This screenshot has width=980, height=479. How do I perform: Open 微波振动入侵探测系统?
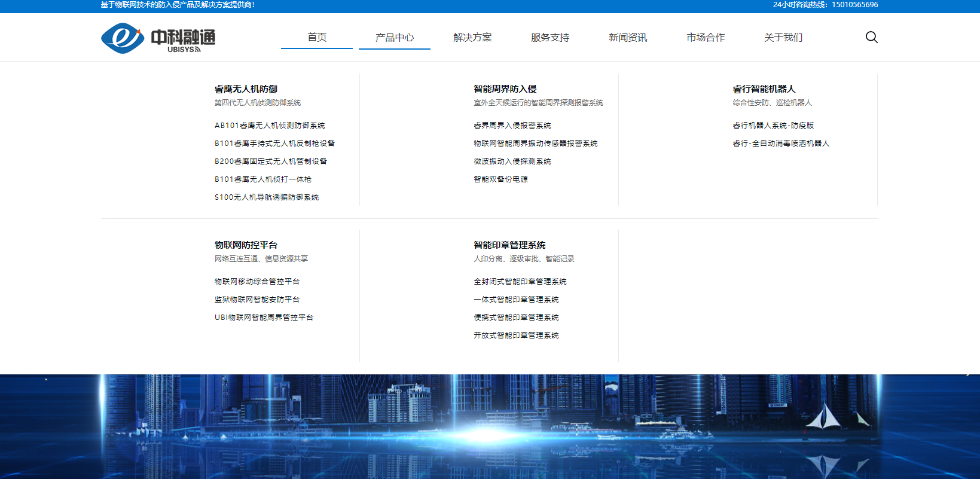tap(512, 161)
